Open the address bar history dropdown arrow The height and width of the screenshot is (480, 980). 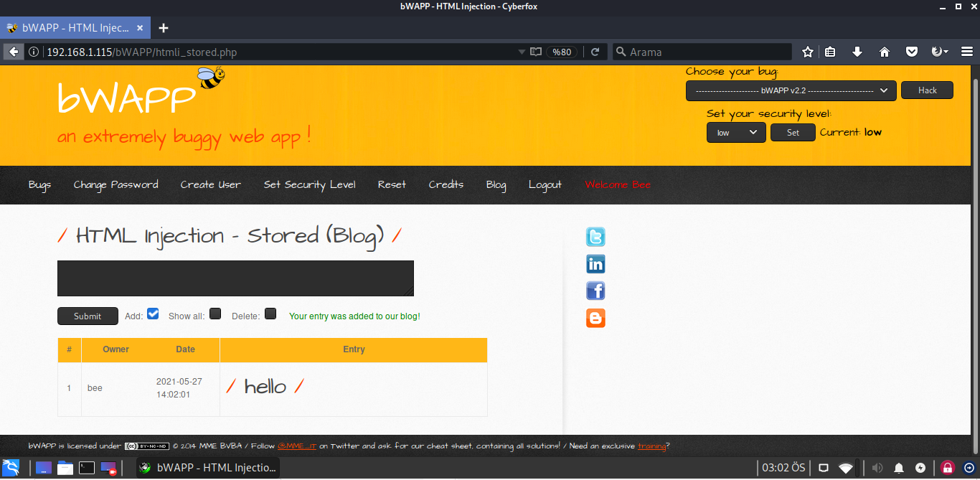coord(522,52)
